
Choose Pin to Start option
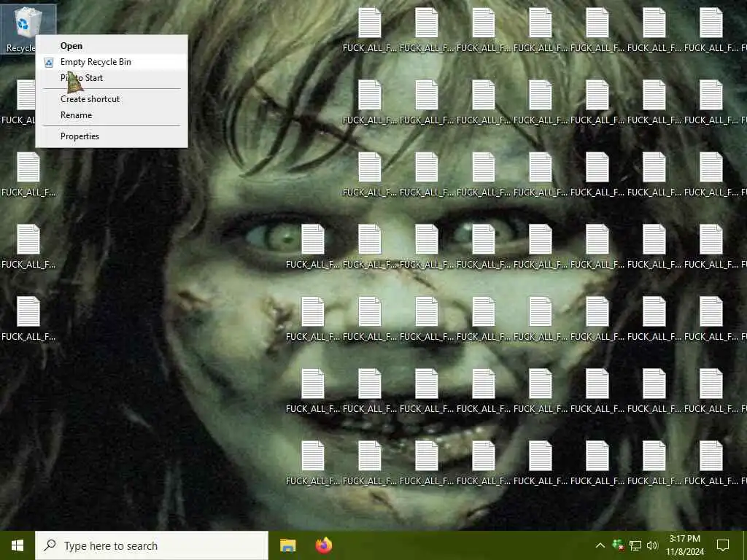tap(112, 78)
